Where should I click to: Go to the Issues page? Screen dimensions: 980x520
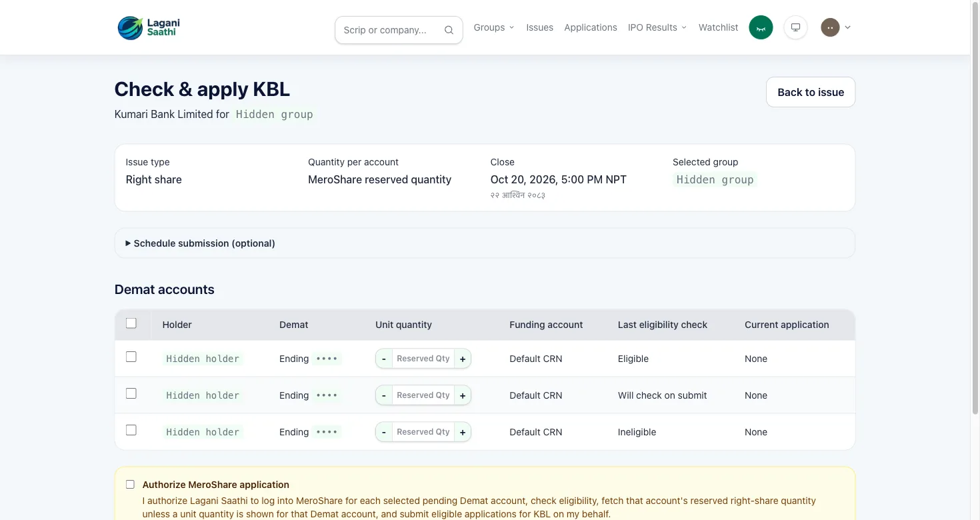pyautogui.click(x=539, y=27)
